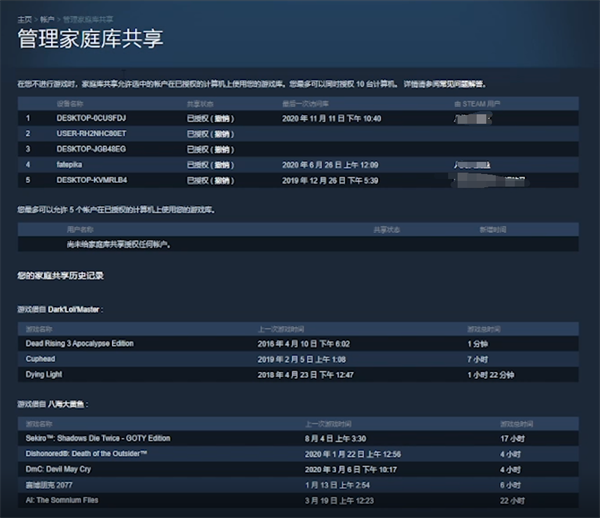Click last played 2016 年 4 月 10 日 下午 6:02
This screenshot has height=518, width=600.
coord(304,344)
